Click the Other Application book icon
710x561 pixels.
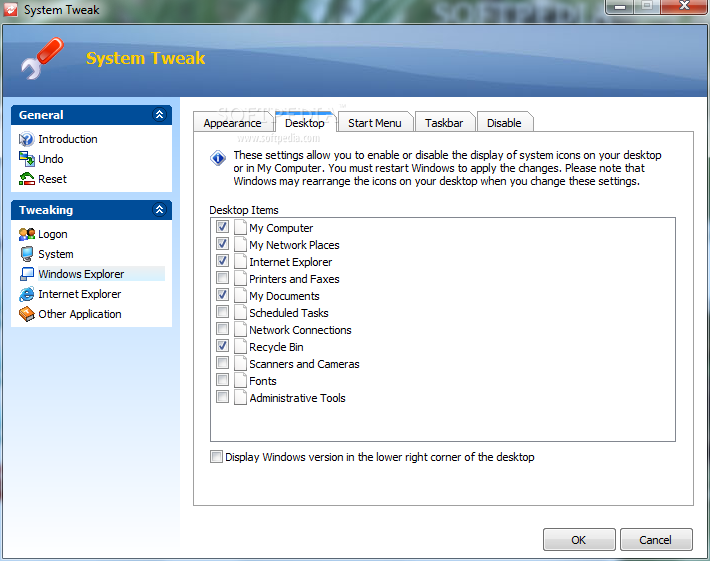click(x=27, y=314)
